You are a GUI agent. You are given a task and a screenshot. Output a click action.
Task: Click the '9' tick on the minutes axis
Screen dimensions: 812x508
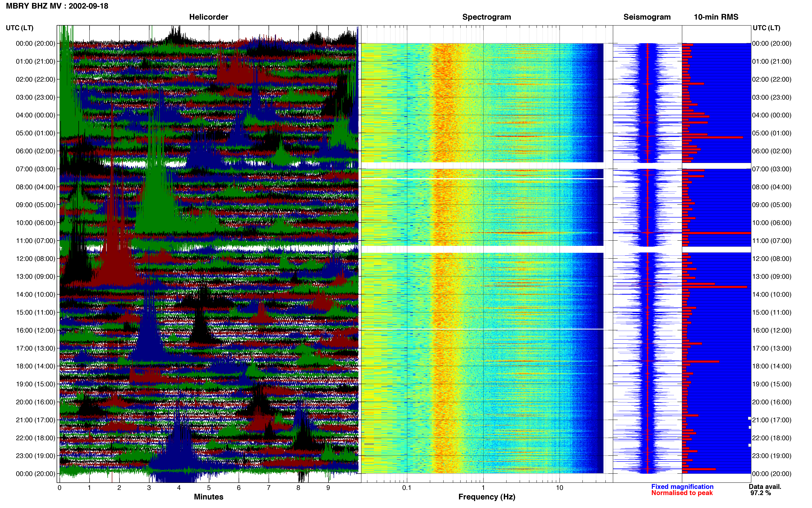[x=328, y=488]
